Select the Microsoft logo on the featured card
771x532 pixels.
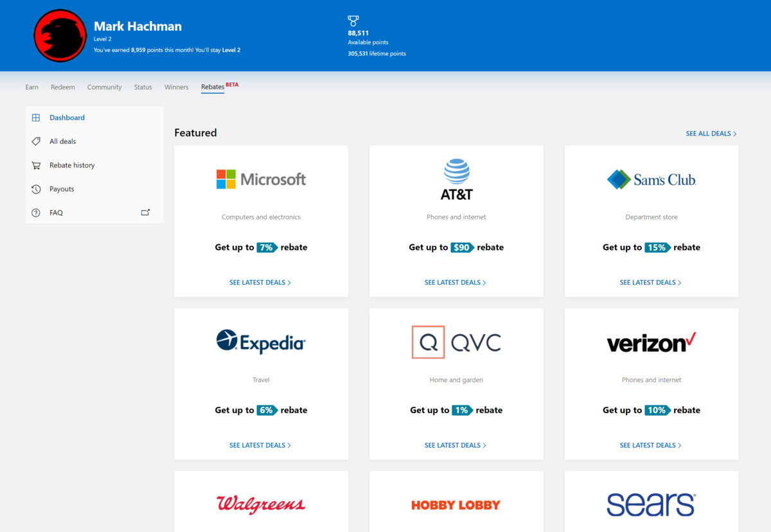tap(261, 179)
